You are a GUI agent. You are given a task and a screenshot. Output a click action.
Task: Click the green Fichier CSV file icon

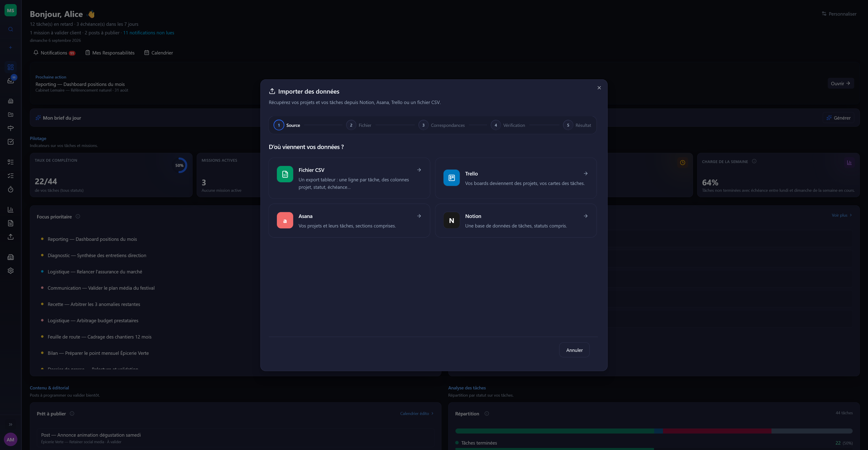pos(285,174)
